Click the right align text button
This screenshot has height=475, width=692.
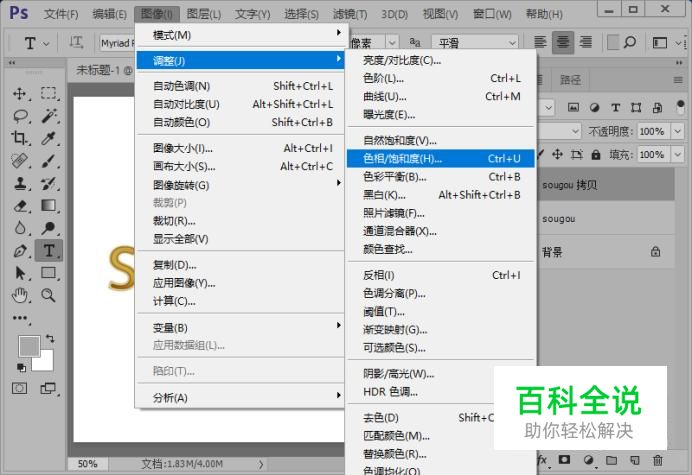[586, 42]
